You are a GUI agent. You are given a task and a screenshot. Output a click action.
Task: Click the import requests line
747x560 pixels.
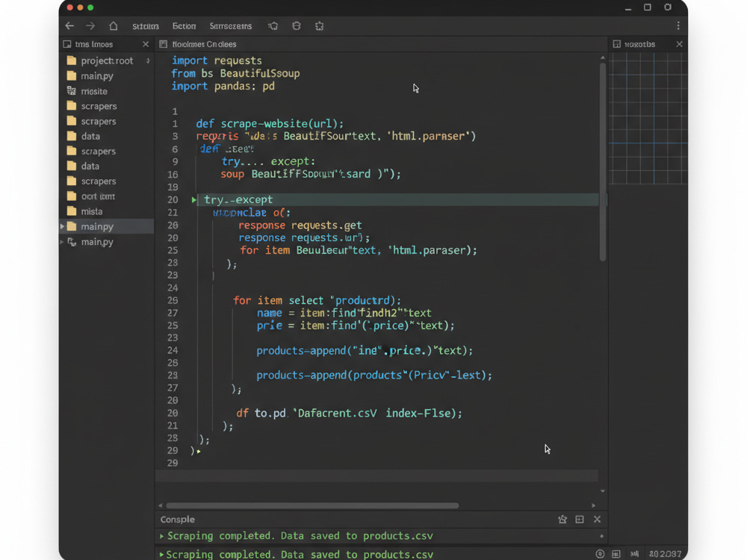(x=217, y=60)
